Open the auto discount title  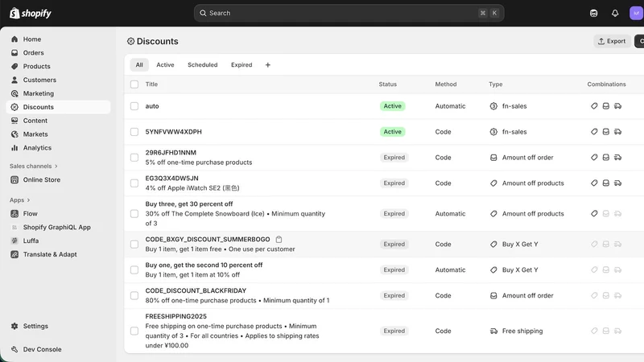(152, 106)
